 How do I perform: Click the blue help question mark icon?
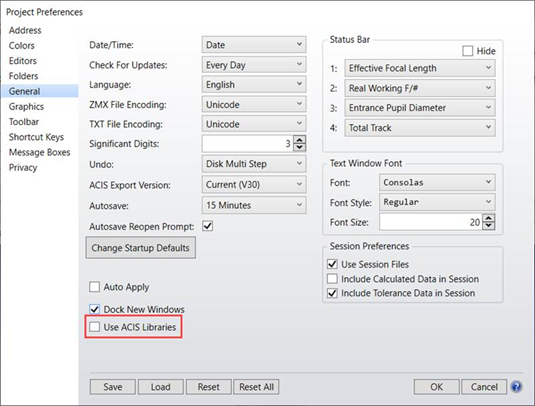pyautogui.click(x=516, y=387)
